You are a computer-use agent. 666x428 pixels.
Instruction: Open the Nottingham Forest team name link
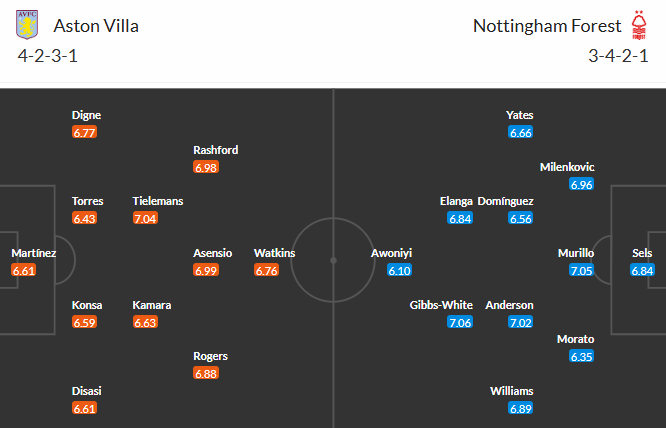tap(546, 26)
